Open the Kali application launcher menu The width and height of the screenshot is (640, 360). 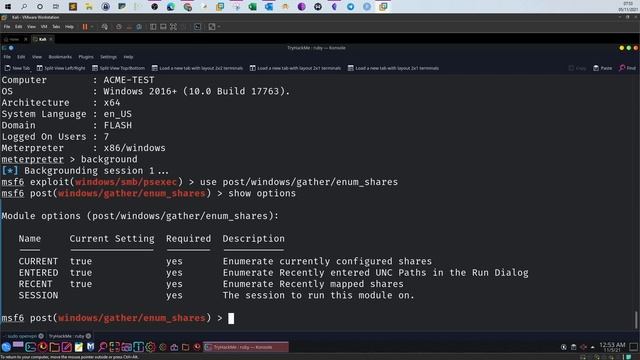(6, 347)
